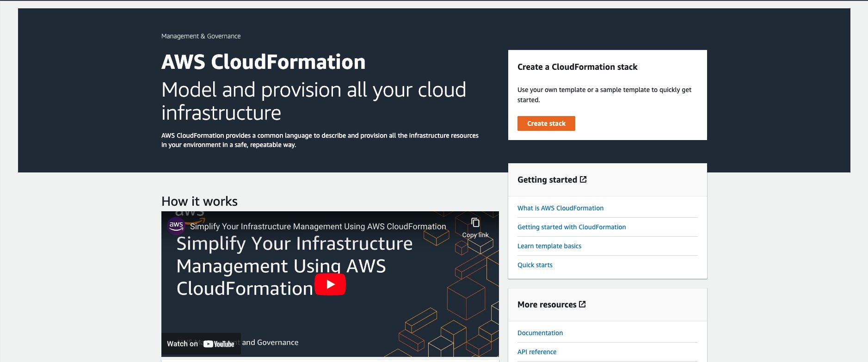
Task: Click the More resources heading
Action: [547, 305]
